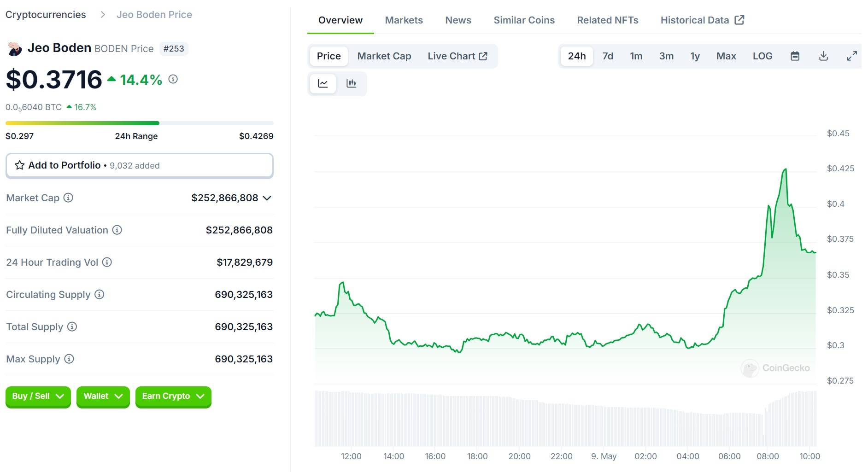Download the chart data
The image size is (868, 472).
(823, 56)
